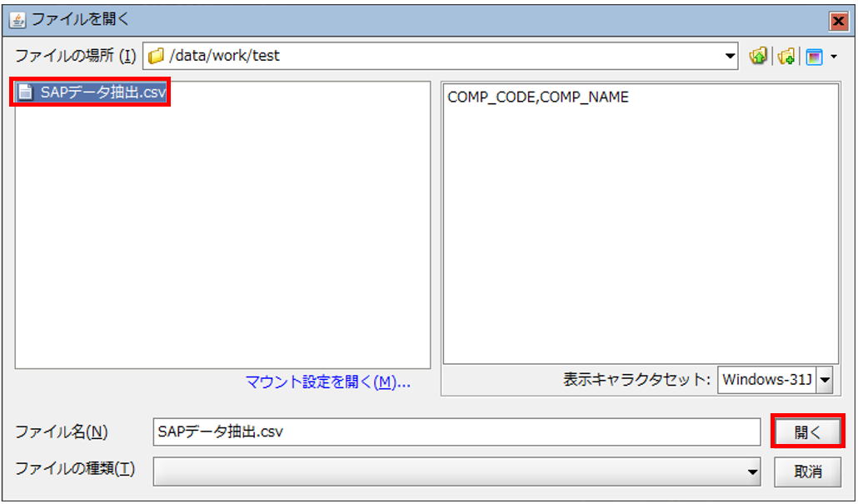Click into the ファイル名 input field
This screenshot has width=858, height=504.
(x=456, y=432)
